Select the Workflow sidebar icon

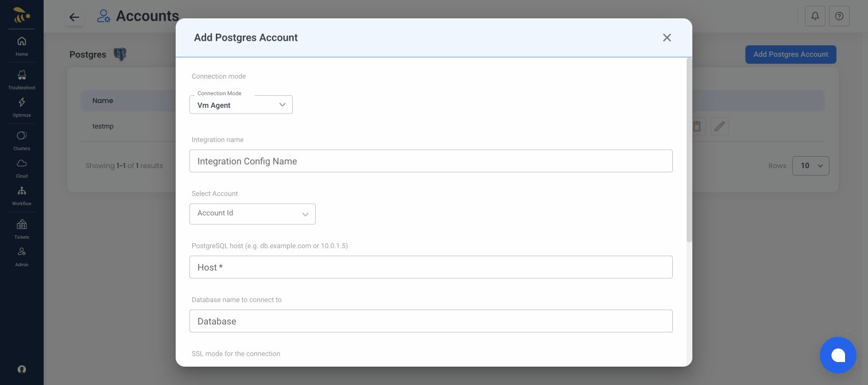[x=21, y=195]
